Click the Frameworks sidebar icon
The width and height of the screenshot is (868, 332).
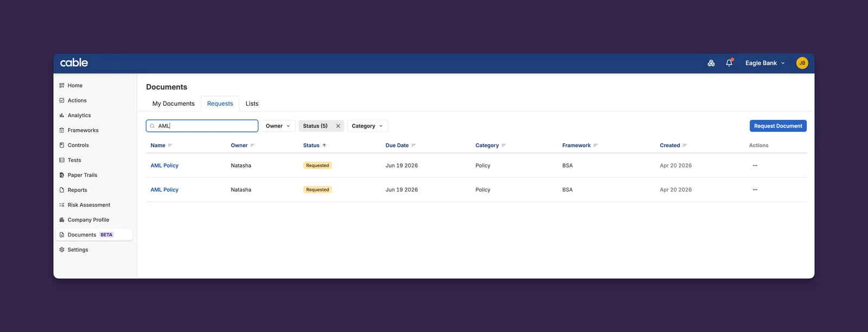point(62,130)
